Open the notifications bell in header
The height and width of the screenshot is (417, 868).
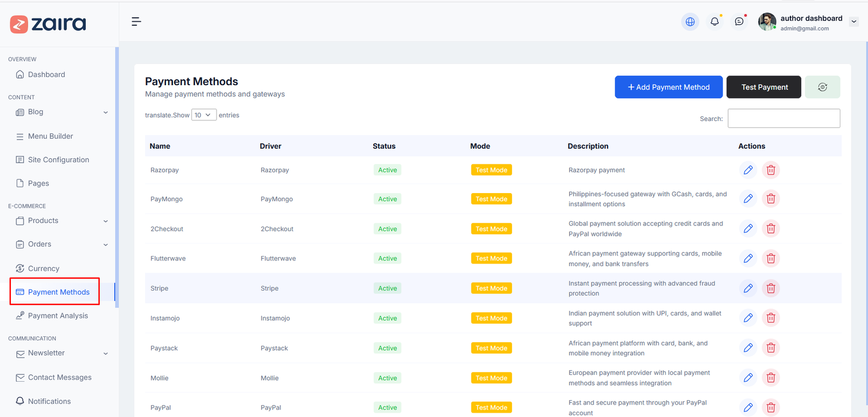click(714, 22)
